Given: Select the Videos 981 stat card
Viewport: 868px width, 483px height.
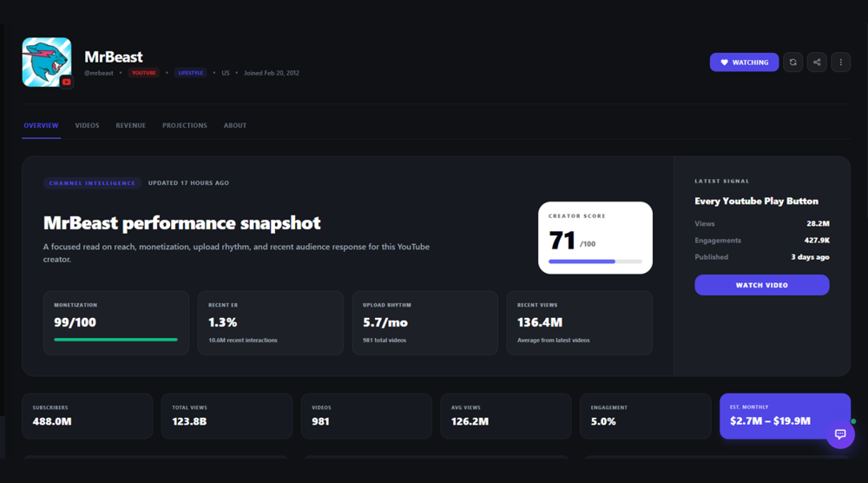Looking at the screenshot, I should (366, 416).
